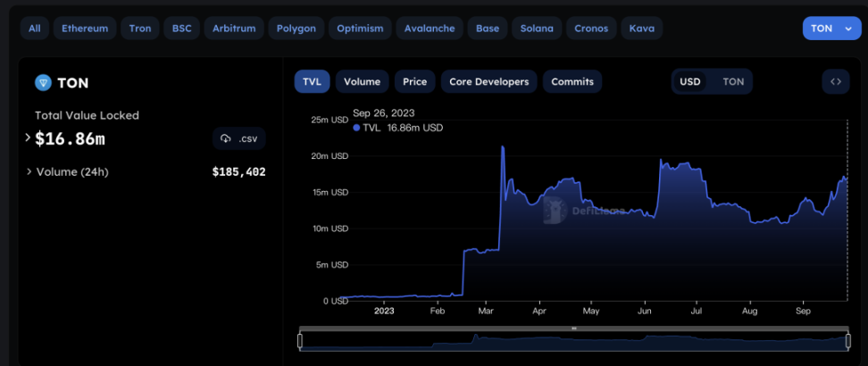Click the TON logo icon
This screenshot has height=366, width=868.
pyautogui.click(x=43, y=83)
